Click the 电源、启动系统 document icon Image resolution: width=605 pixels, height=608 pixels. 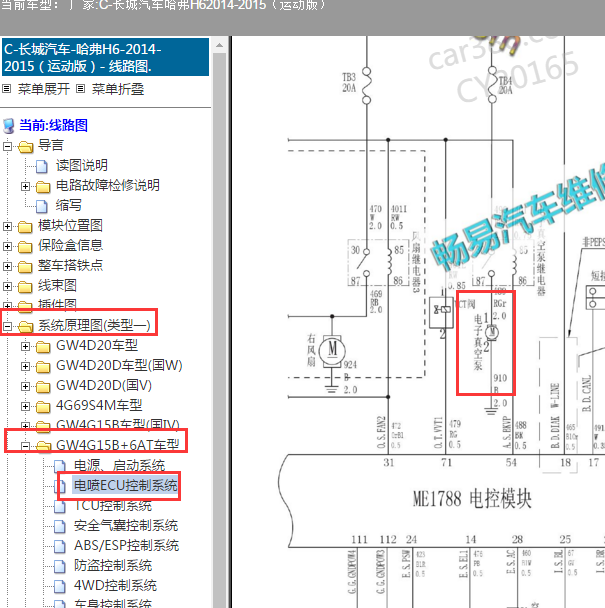59,466
